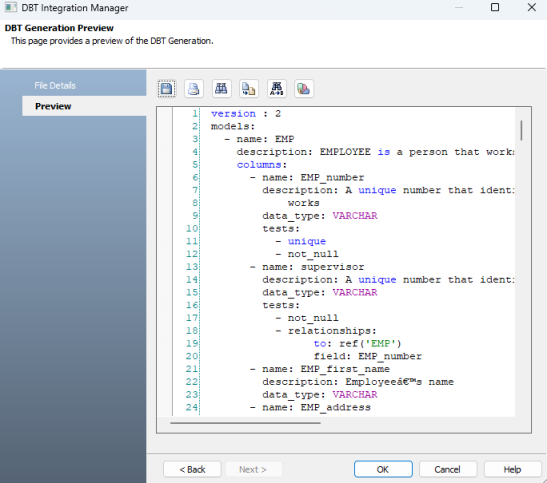Open Find and Replace binoculars icon
This screenshot has height=483, width=547.
click(276, 89)
